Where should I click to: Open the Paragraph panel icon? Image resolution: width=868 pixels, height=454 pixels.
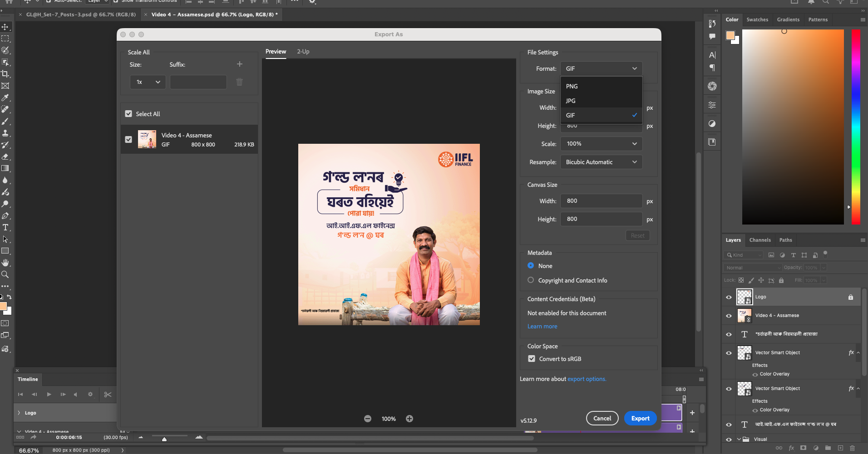point(712,68)
